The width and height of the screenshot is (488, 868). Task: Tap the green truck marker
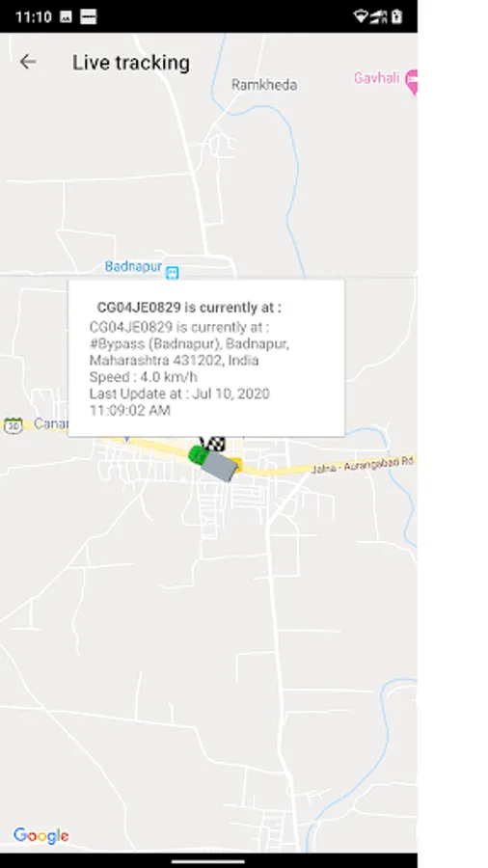(x=215, y=463)
